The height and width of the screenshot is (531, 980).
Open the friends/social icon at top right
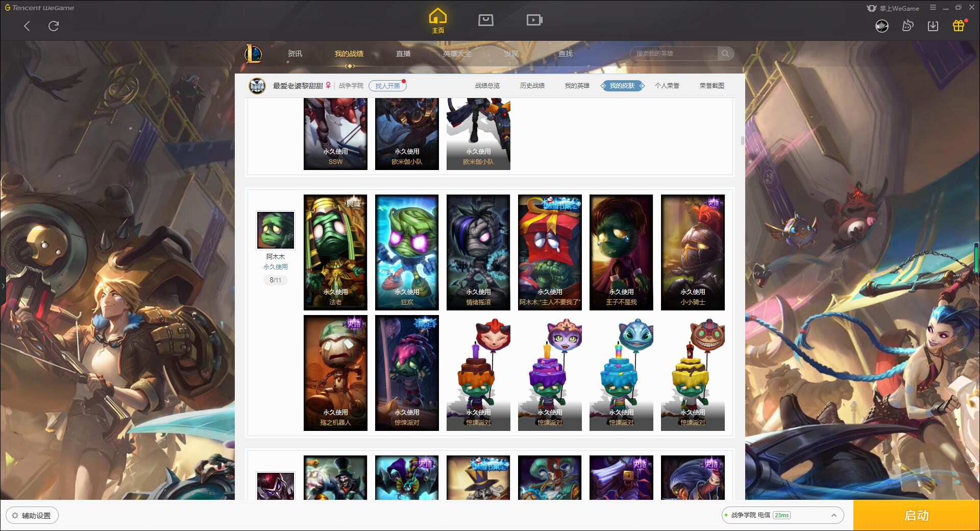coord(908,26)
